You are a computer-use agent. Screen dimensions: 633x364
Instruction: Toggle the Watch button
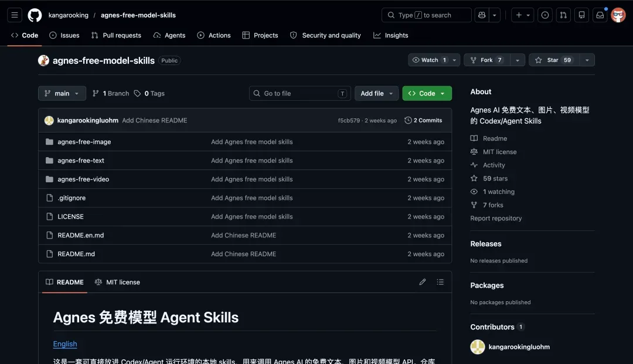coord(430,60)
